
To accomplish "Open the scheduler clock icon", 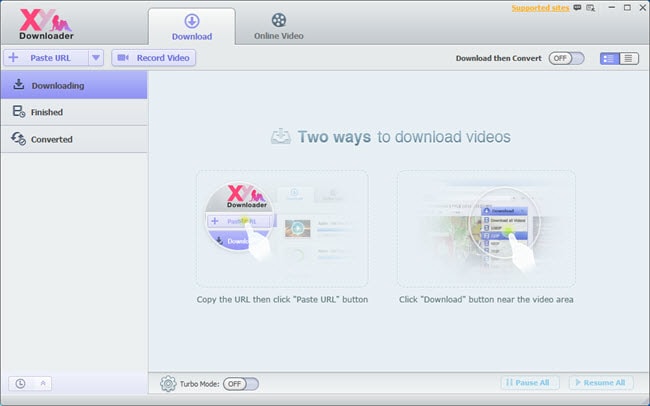I will pos(21,384).
